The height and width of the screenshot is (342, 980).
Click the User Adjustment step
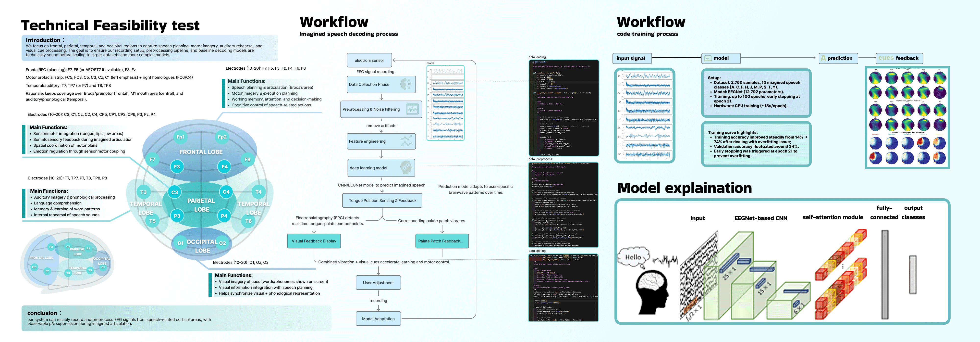click(378, 283)
